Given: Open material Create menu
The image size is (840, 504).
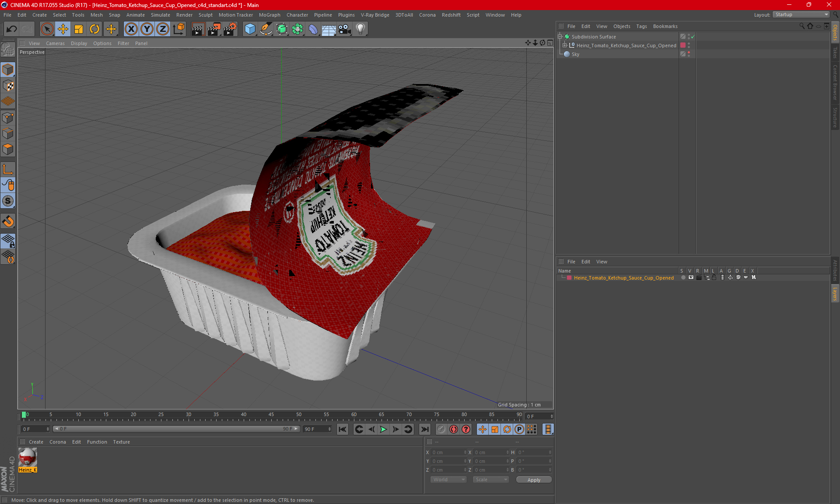Looking at the screenshot, I should coord(36,442).
